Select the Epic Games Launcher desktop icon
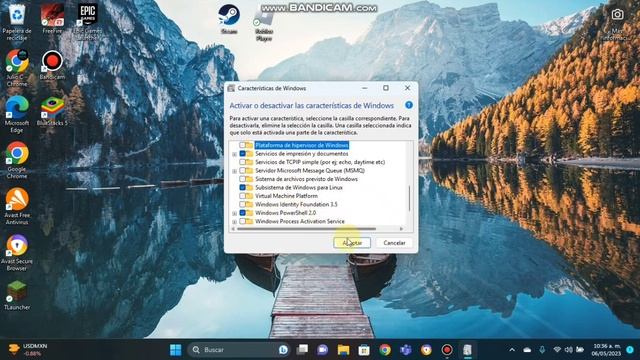640x360 pixels. pos(88,22)
